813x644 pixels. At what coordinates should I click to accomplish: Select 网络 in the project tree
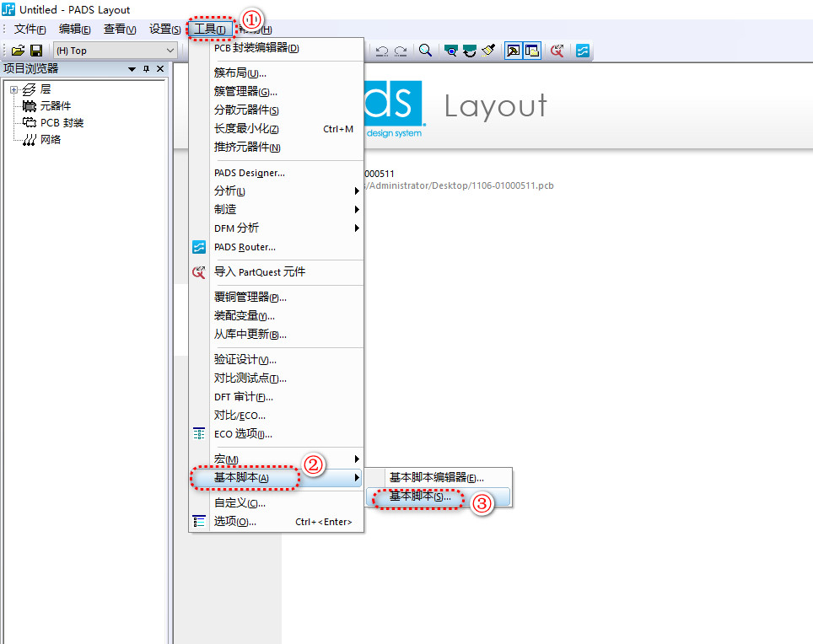coord(51,140)
